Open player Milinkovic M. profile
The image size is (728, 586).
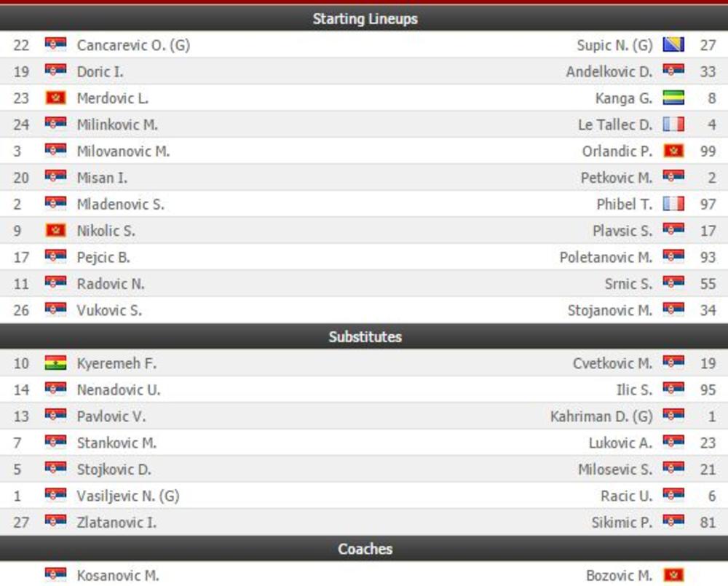pos(117,124)
